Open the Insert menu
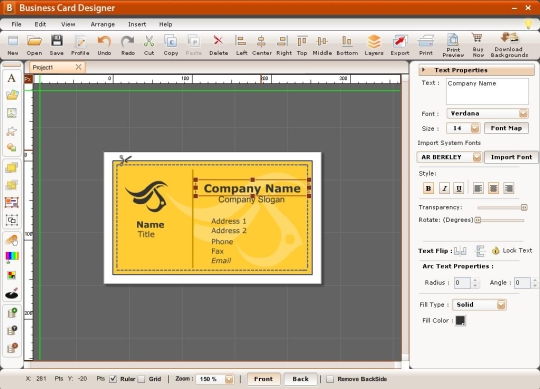 tap(137, 24)
